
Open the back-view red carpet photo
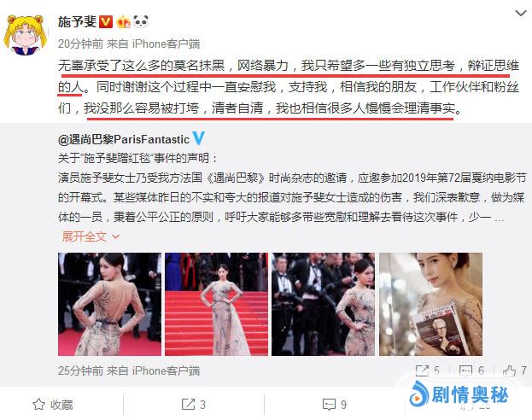coord(109,304)
